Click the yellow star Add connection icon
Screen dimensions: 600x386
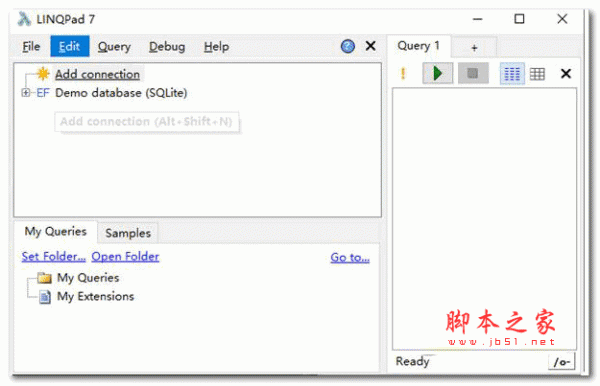point(43,74)
